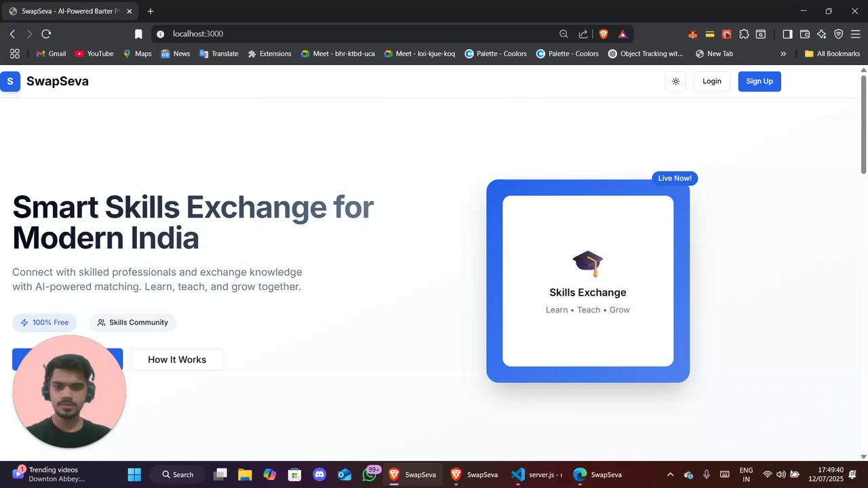Open the Google apps grid in bookmarks bar
The image size is (868, 488).
tap(14, 54)
